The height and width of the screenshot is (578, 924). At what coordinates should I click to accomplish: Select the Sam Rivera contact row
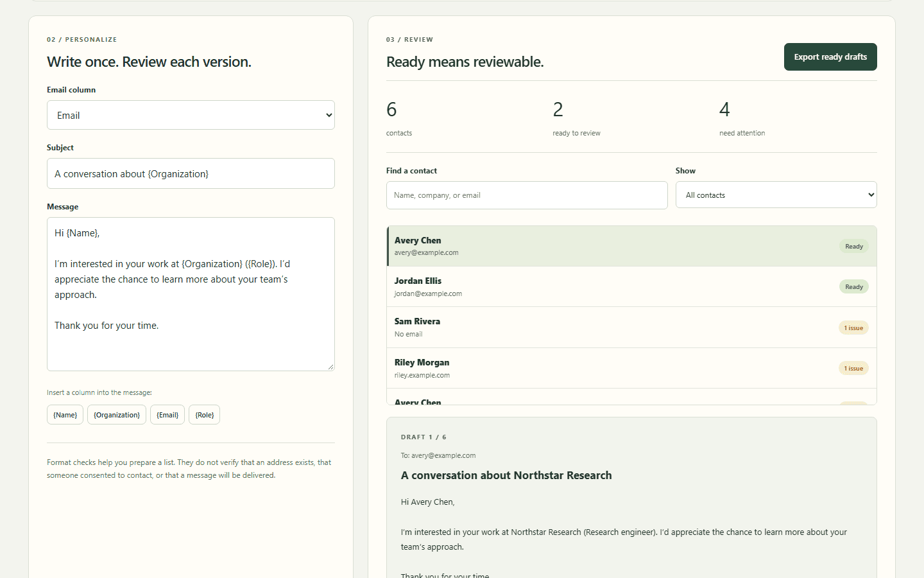coord(631,328)
